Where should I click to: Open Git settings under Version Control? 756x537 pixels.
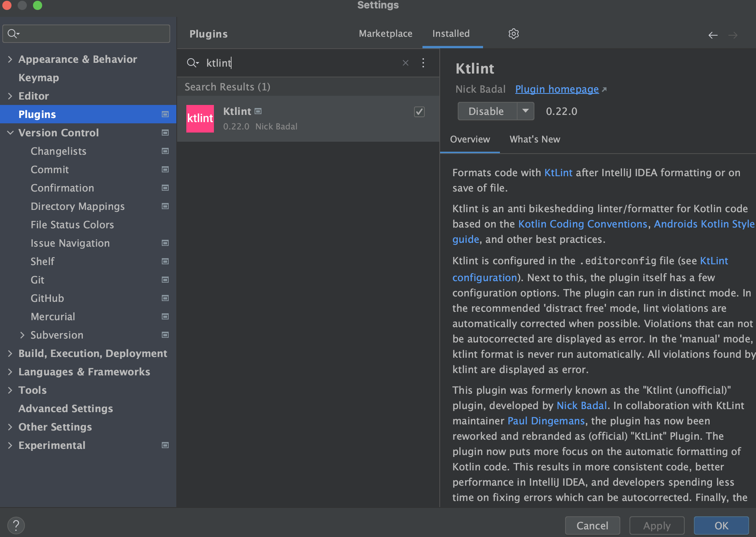[x=37, y=280]
